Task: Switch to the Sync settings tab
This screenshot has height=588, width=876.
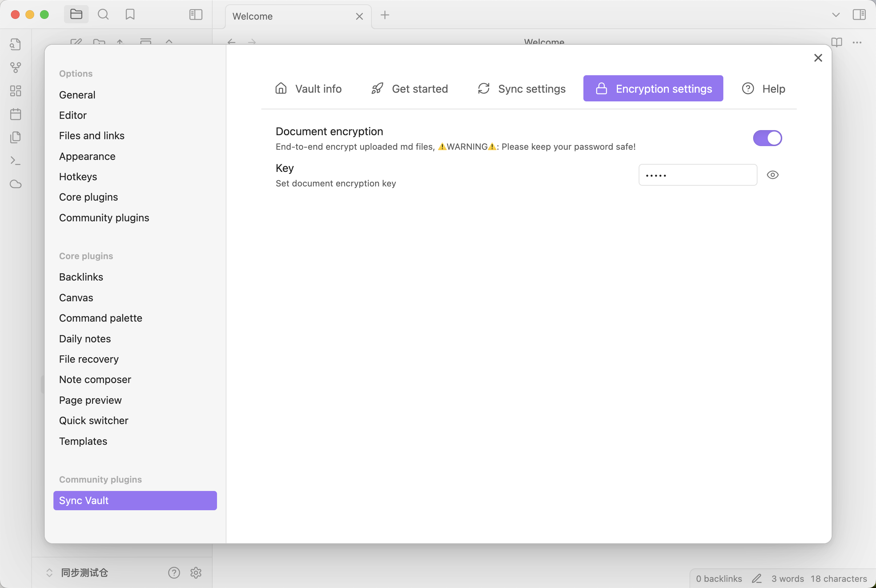Action: click(x=521, y=89)
